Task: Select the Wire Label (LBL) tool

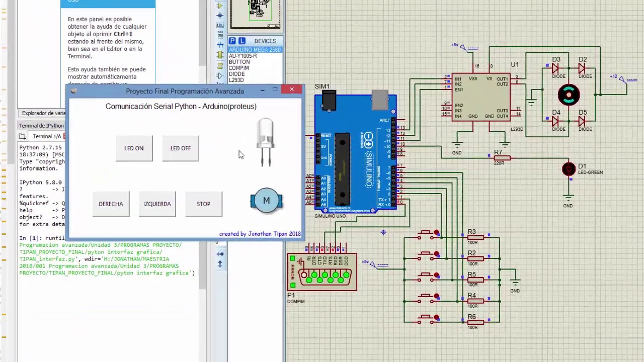Action: (x=220, y=25)
